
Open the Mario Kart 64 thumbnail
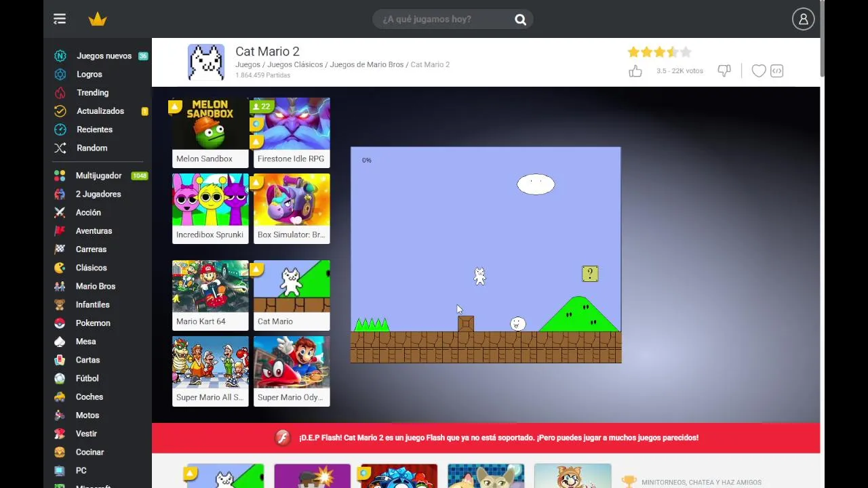tap(210, 296)
